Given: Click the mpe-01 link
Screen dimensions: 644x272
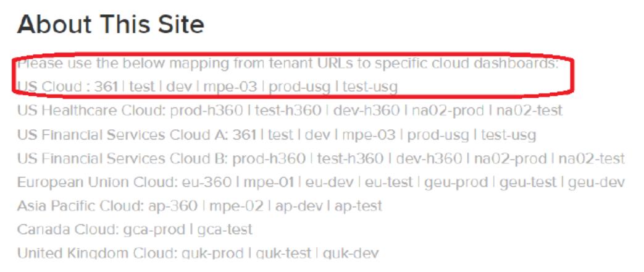Looking at the screenshot, I should (269, 182).
